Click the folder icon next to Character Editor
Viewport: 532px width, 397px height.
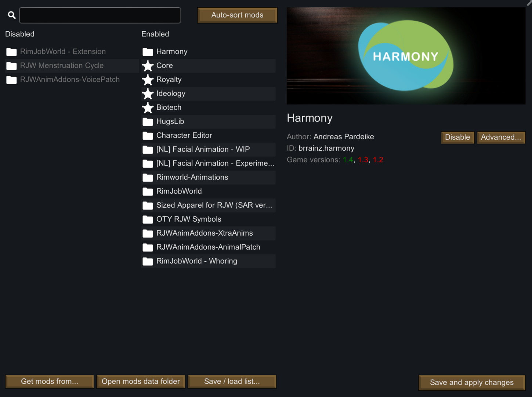click(148, 136)
